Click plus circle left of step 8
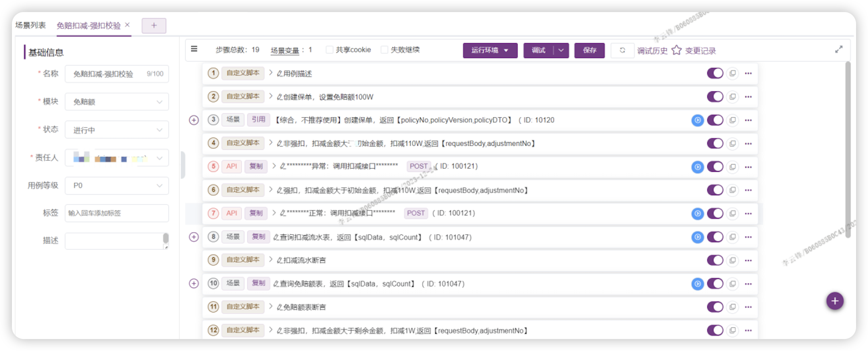868x351 pixels. tap(194, 237)
